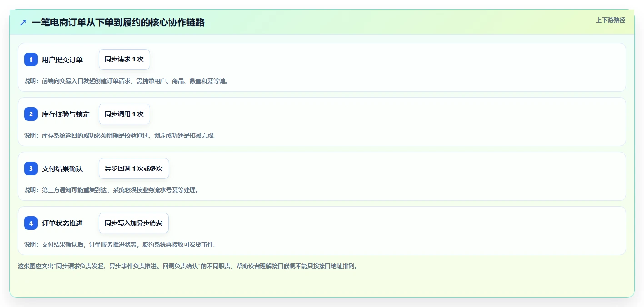Screen dimensions: 644x307
Task: Click the 同步写入加异步消费 tag
Action: tap(134, 223)
